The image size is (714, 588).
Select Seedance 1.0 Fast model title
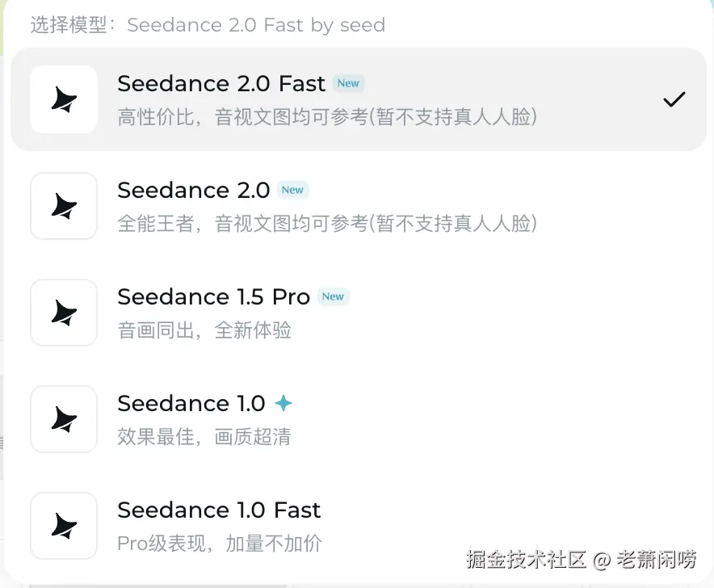pos(219,510)
